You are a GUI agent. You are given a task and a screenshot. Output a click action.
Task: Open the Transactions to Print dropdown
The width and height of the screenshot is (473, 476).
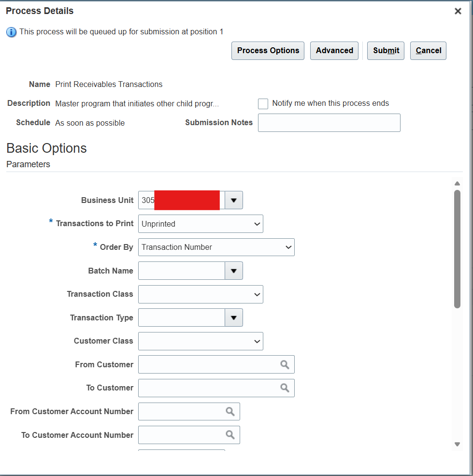(x=201, y=224)
